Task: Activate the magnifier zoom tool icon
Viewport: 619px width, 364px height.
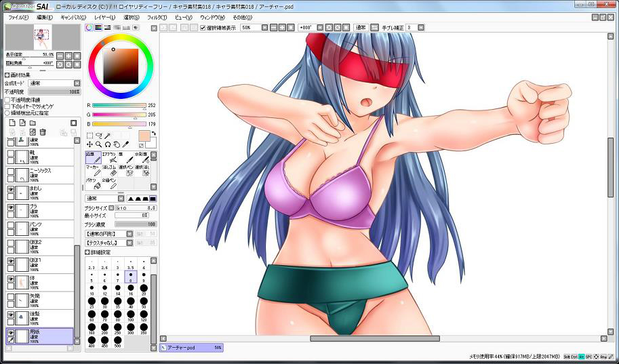Action: [98, 144]
